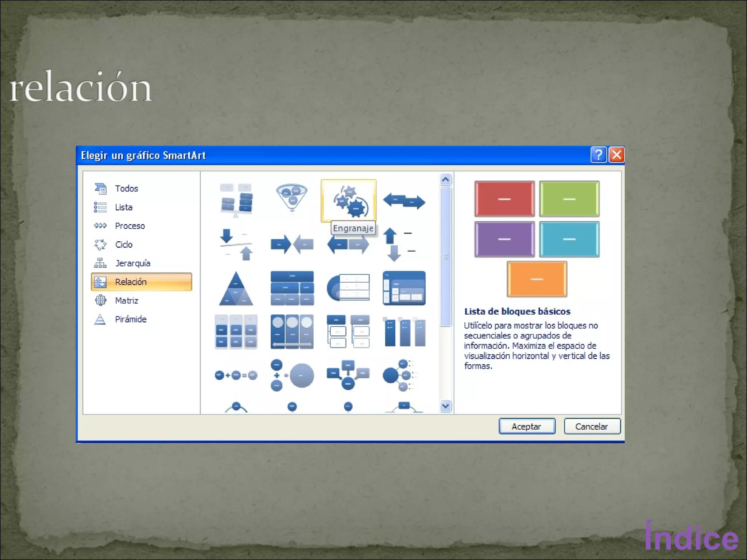Pick the balance scale SmartArt layout
This screenshot has height=560, width=747.
[236, 200]
